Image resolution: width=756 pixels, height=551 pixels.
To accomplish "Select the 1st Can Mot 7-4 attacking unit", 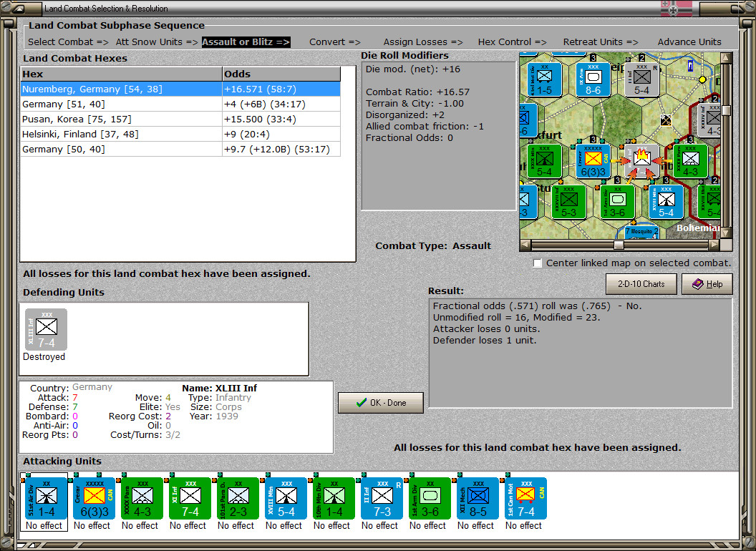I will 525,499.
